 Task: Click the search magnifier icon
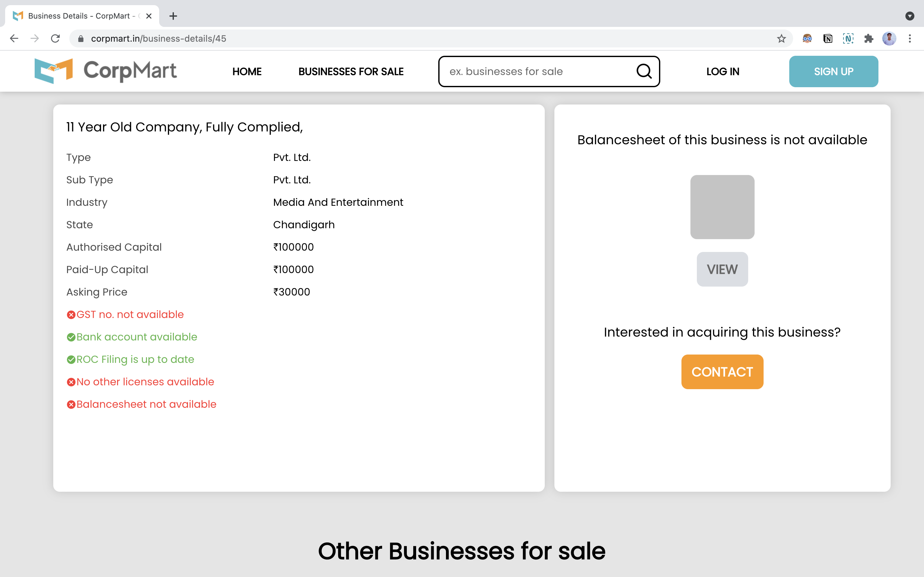tap(644, 71)
